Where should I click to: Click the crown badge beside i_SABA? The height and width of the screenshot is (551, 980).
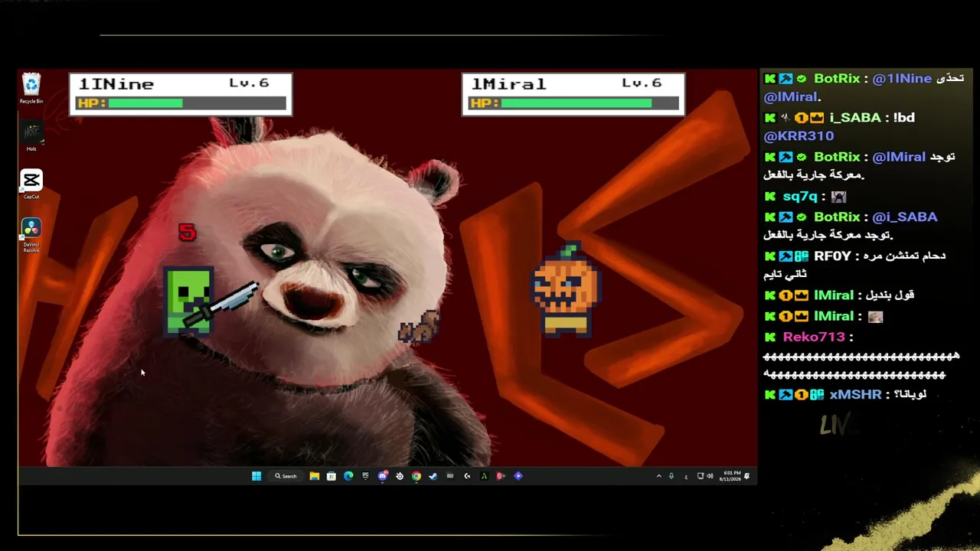(x=816, y=118)
